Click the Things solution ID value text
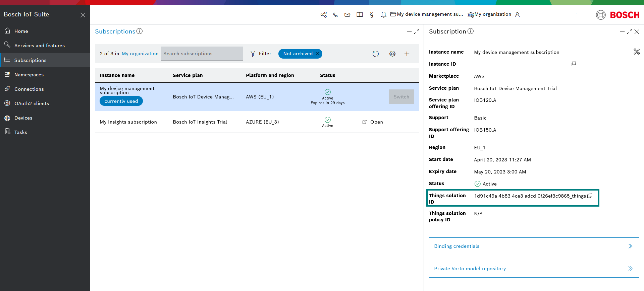The image size is (644, 291). click(530, 196)
